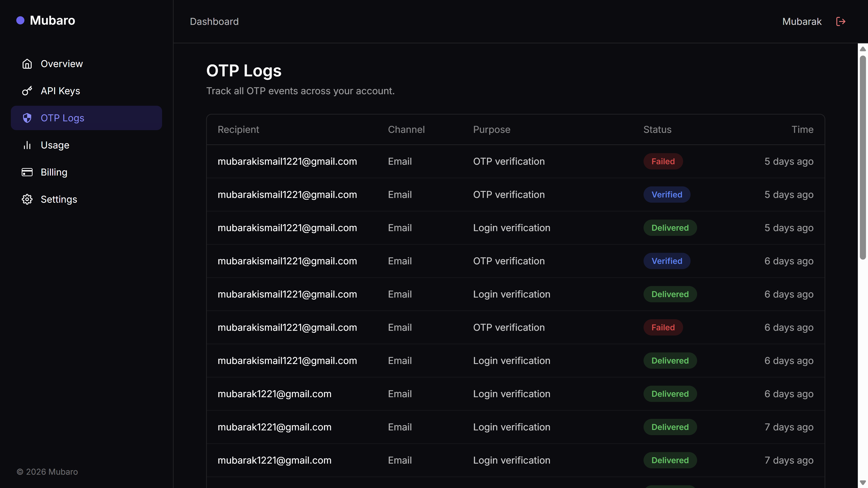Click the scrollbar up arrow
The width and height of the screenshot is (868, 488).
point(863,49)
